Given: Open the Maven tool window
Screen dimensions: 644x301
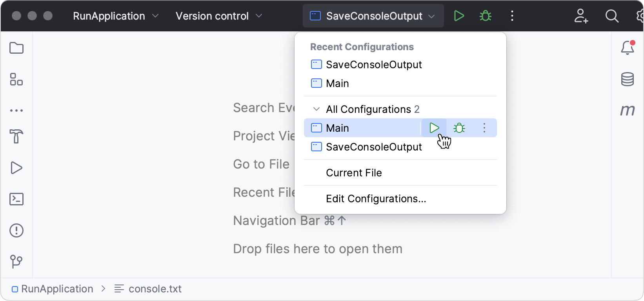Looking at the screenshot, I should [627, 110].
